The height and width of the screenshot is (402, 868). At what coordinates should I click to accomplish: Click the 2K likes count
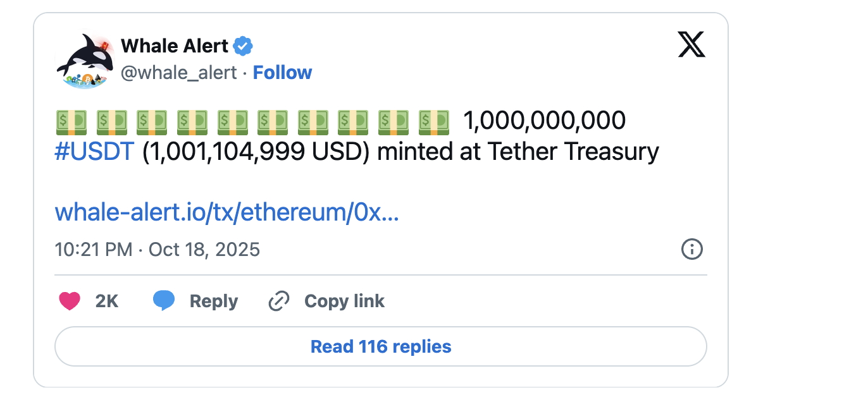pyautogui.click(x=107, y=301)
